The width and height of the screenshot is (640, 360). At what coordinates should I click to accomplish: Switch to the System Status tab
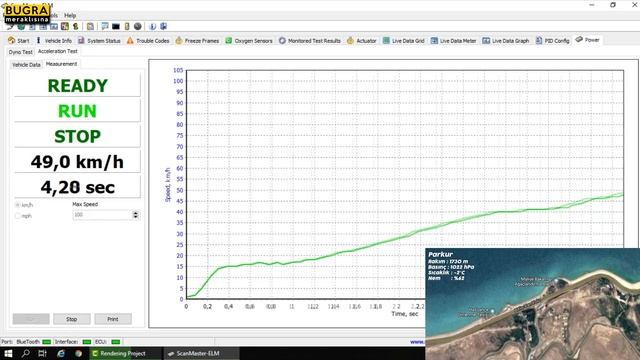point(99,40)
